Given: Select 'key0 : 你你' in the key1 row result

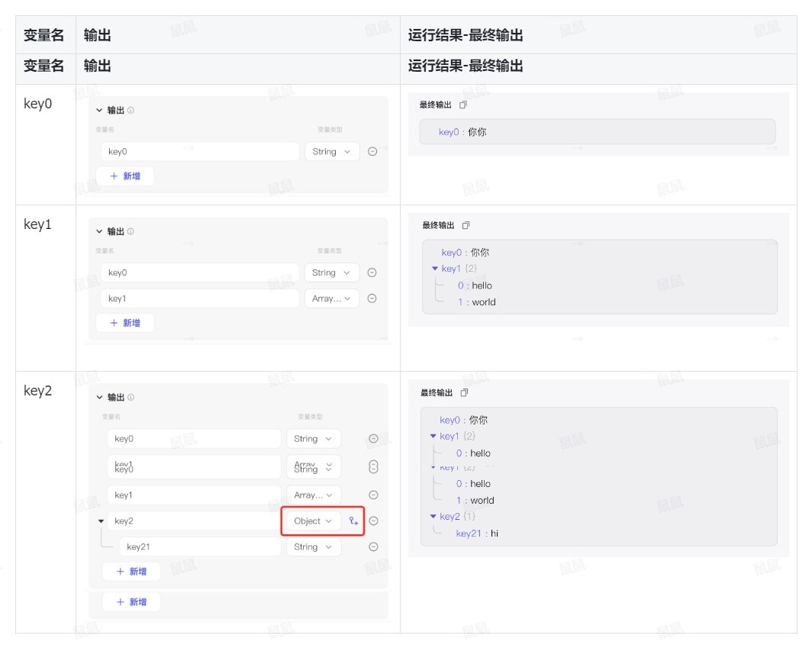Looking at the screenshot, I should 465,253.
